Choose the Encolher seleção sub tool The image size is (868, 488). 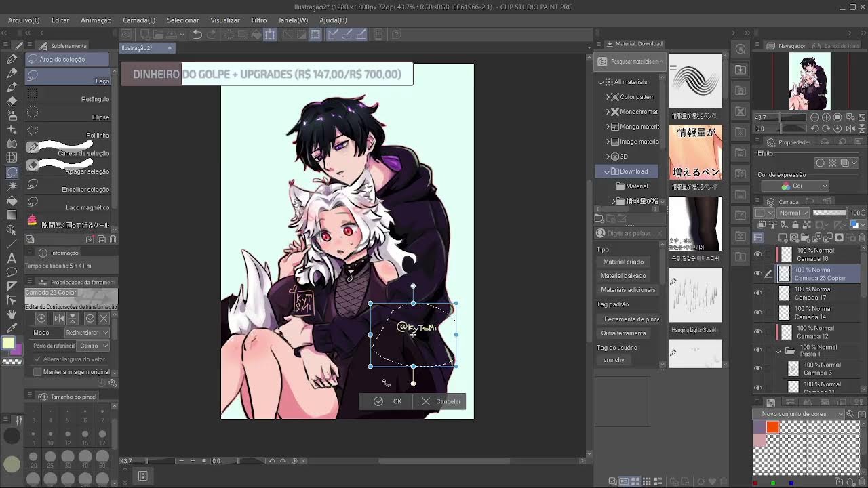click(x=68, y=186)
